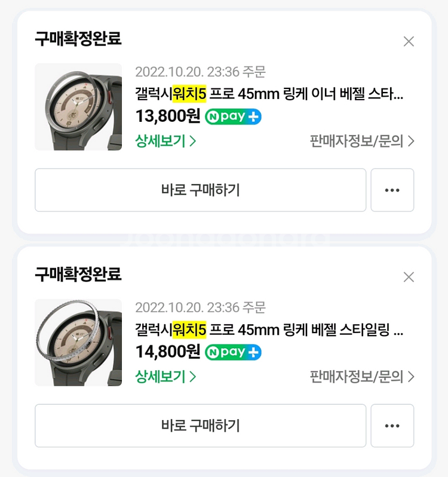Open the inner bezel ring product thumbnail
The width and height of the screenshot is (448, 477).
[x=78, y=107]
